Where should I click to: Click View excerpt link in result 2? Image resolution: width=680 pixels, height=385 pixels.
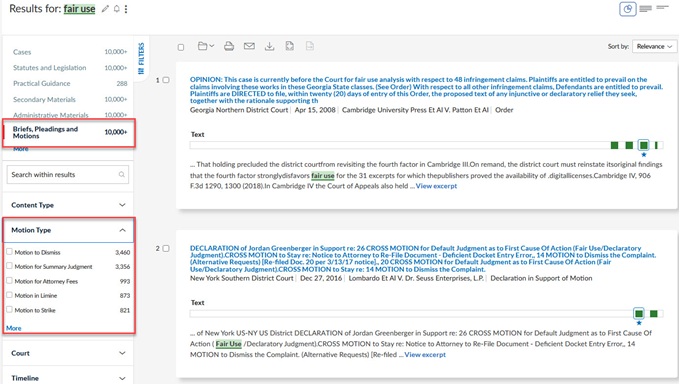click(425, 355)
